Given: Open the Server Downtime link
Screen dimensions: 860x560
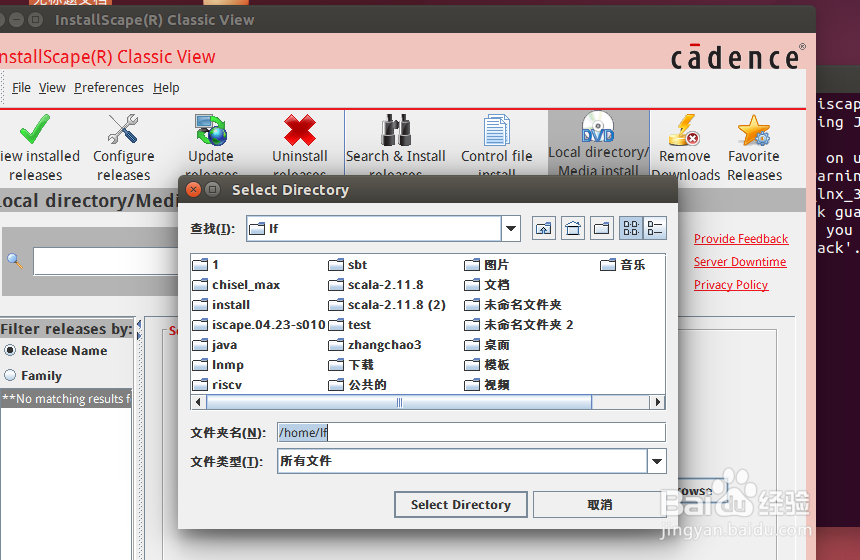Looking at the screenshot, I should pyautogui.click(x=740, y=262).
